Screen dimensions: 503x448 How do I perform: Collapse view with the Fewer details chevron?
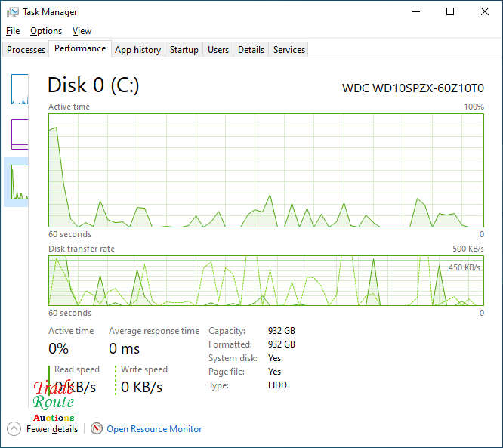tap(14, 428)
